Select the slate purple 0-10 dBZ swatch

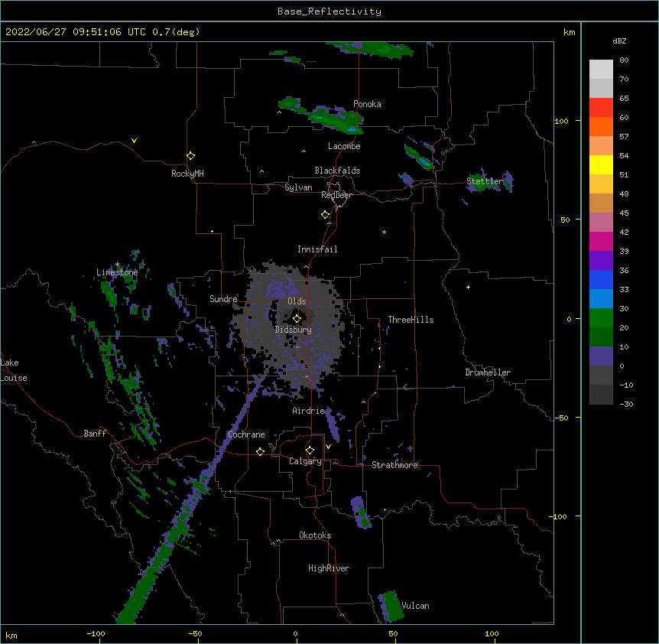pyautogui.click(x=601, y=356)
